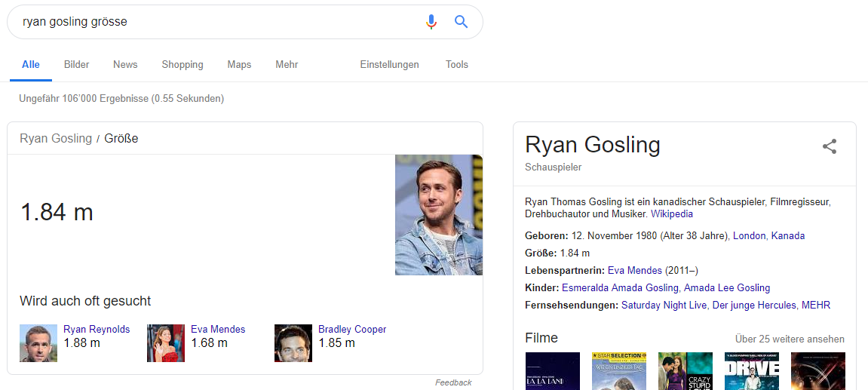Open the Drive movie poster
The width and height of the screenshot is (868, 390).
click(752, 371)
